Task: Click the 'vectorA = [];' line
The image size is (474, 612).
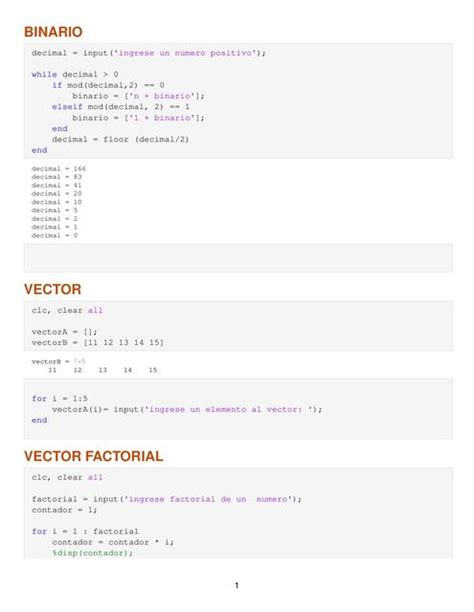Action: click(64, 332)
